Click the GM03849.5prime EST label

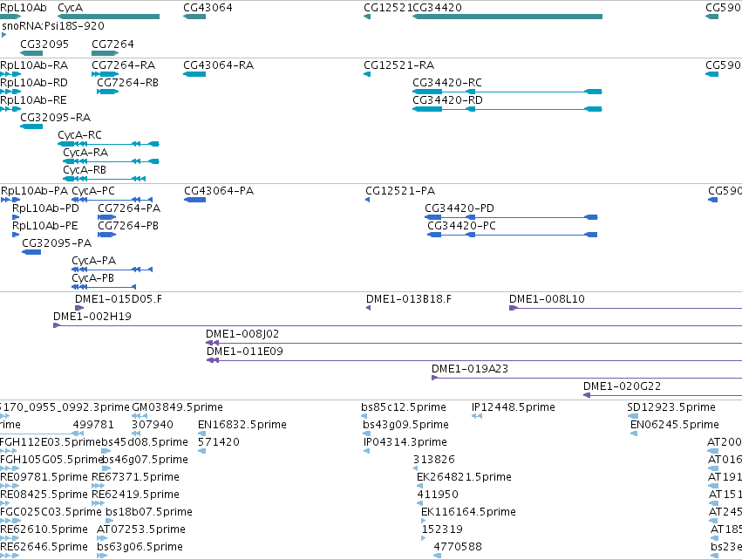click(x=177, y=407)
